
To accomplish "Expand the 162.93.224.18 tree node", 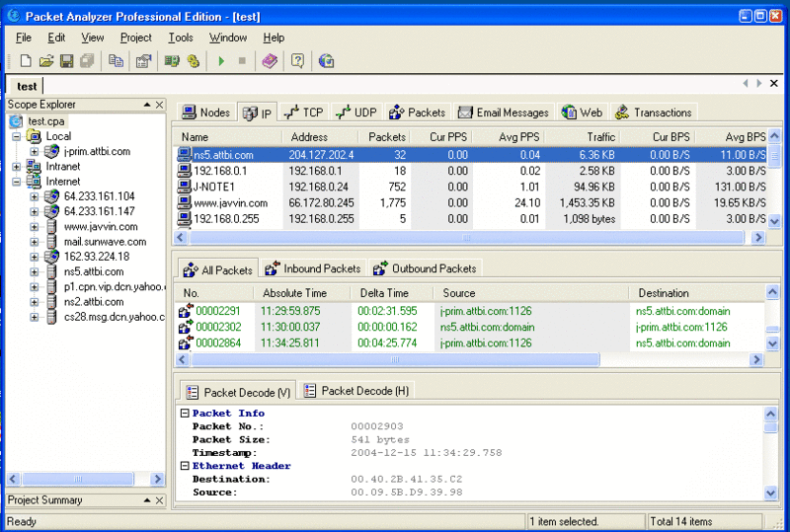I will [34, 257].
